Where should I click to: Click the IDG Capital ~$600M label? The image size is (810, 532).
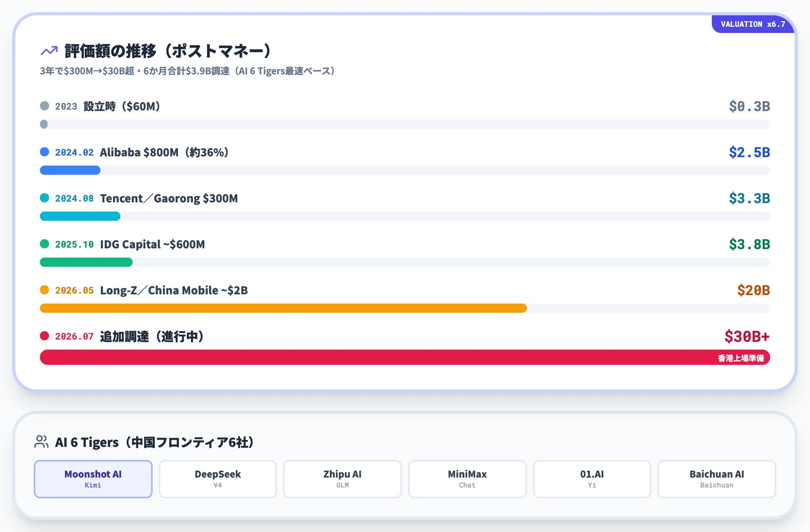pyautogui.click(x=153, y=244)
